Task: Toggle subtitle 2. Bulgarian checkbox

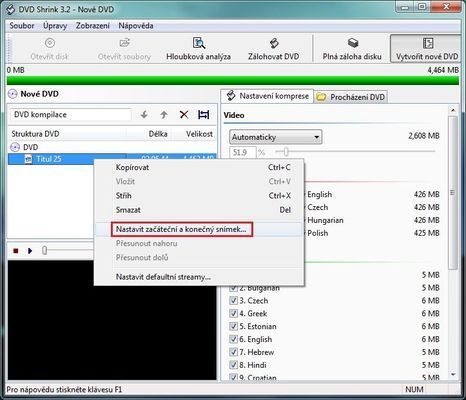Action: (x=233, y=288)
